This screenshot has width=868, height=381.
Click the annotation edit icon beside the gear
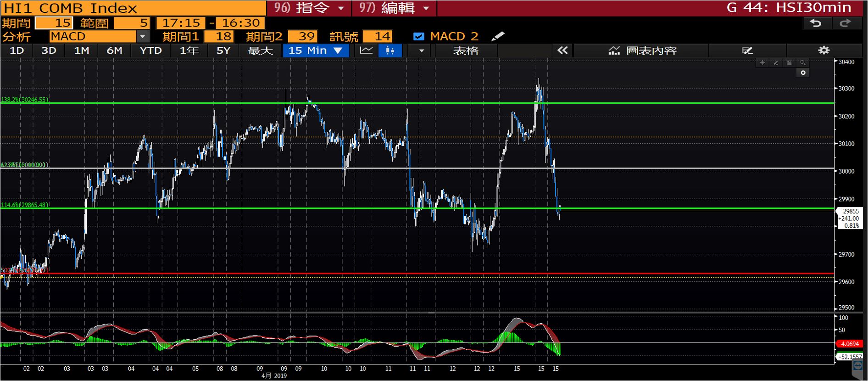[747, 50]
